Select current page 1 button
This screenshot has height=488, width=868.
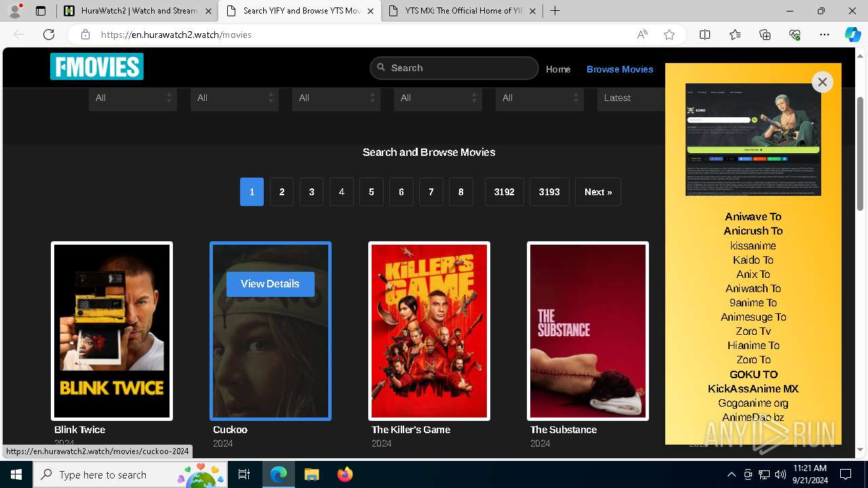click(x=252, y=192)
